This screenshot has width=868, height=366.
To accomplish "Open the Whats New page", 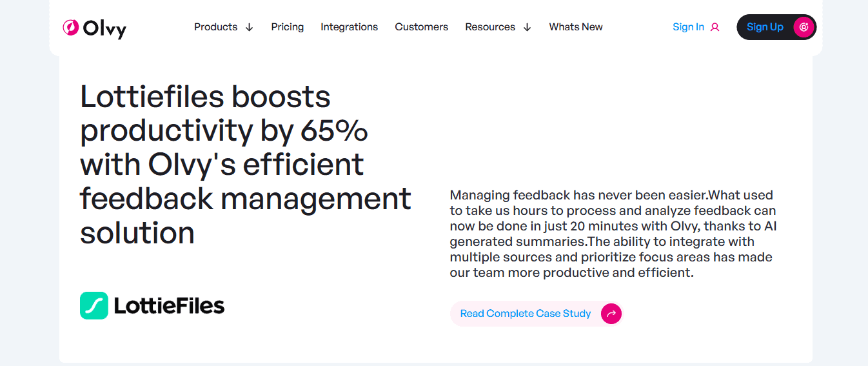I will point(576,27).
